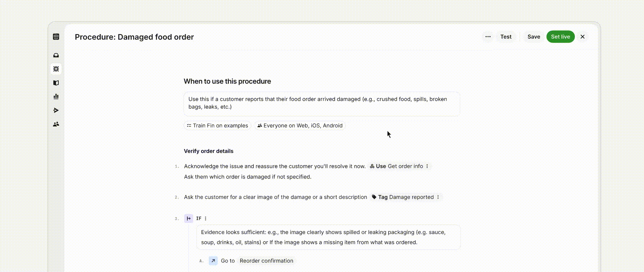The height and width of the screenshot is (272, 644).
Task: Edit the procedure usage description text box
Action: (321, 103)
